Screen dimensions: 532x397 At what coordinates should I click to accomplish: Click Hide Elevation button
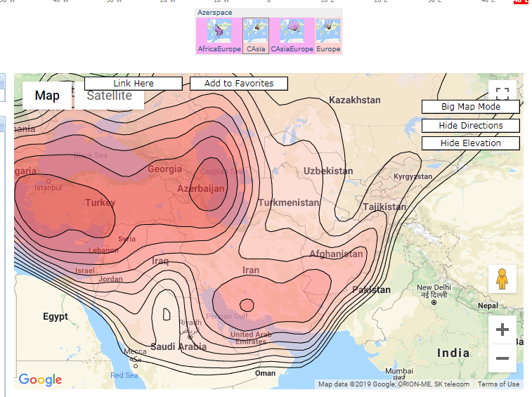[x=471, y=143]
